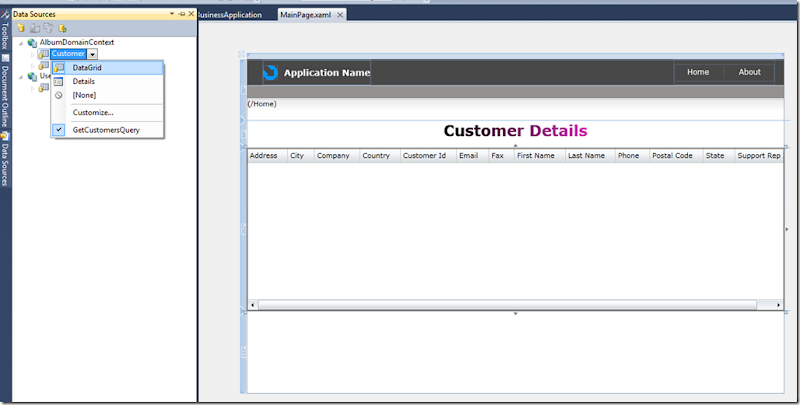Select the Customer Details heading text

[515, 131]
